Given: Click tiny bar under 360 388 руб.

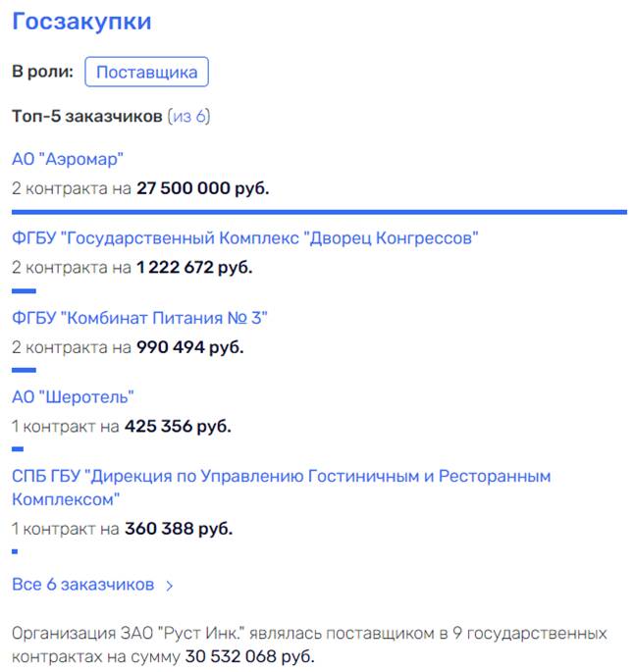Looking at the screenshot, I should tap(15, 551).
